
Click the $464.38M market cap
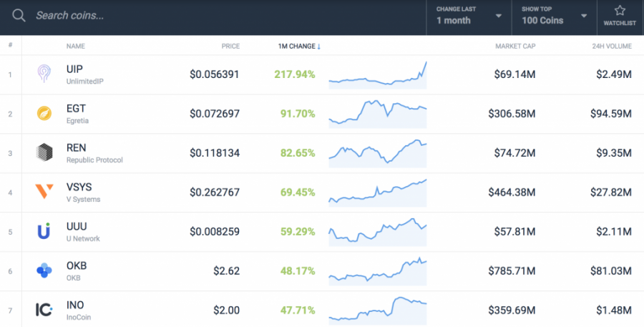pos(512,192)
